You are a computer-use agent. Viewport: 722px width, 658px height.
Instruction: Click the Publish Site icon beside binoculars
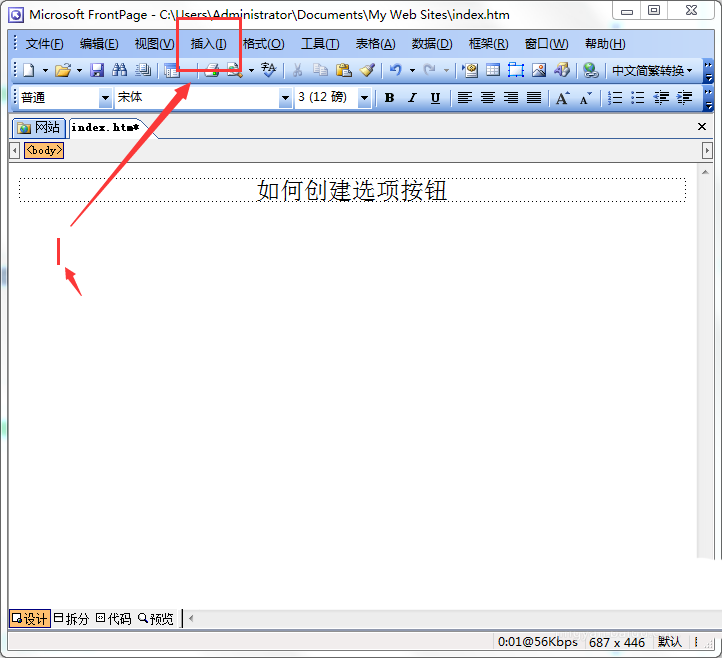143,70
